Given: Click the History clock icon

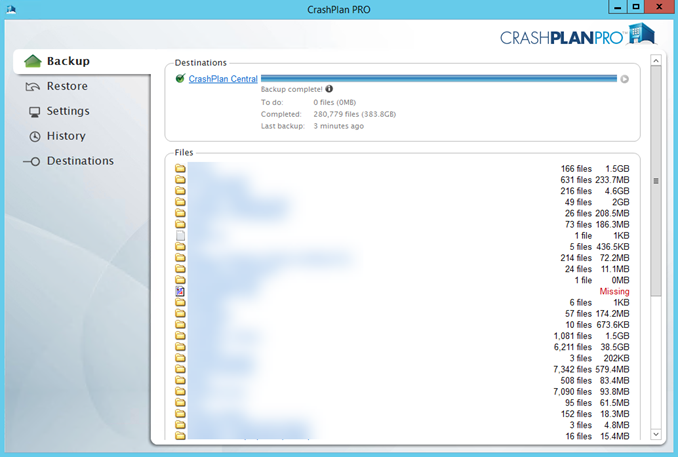Looking at the screenshot, I should pyautogui.click(x=35, y=137).
